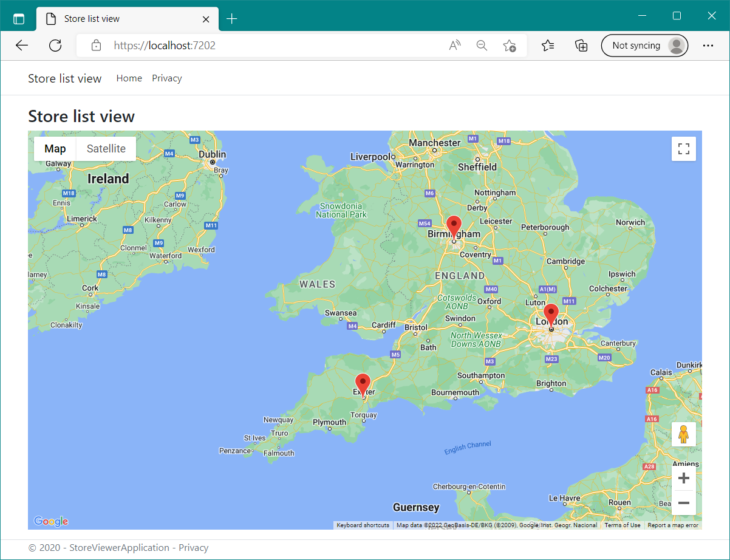Click the Cork label on the map
Viewport: 730px width, 560px height.
pyautogui.click(x=90, y=288)
